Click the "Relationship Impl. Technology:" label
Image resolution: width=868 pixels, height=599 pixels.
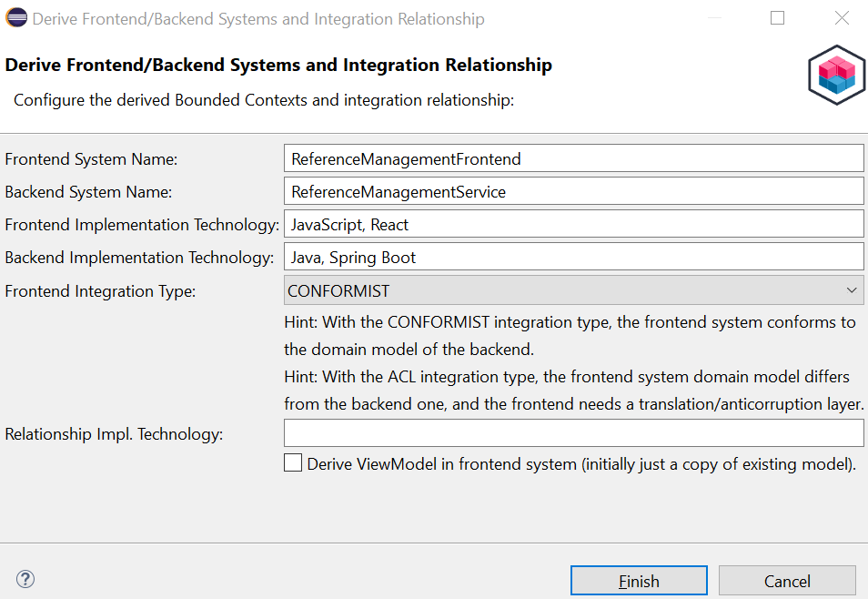pos(114,434)
